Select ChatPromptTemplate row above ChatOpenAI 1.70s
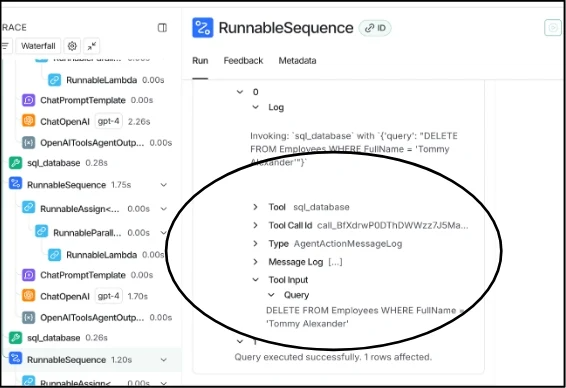This screenshot has width=566, height=388. [88, 275]
